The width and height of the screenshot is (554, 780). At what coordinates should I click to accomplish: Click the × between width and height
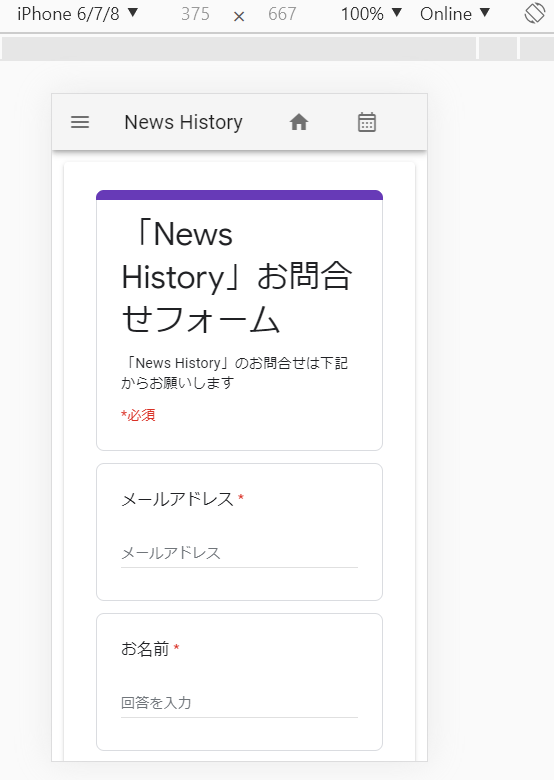pos(239,16)
